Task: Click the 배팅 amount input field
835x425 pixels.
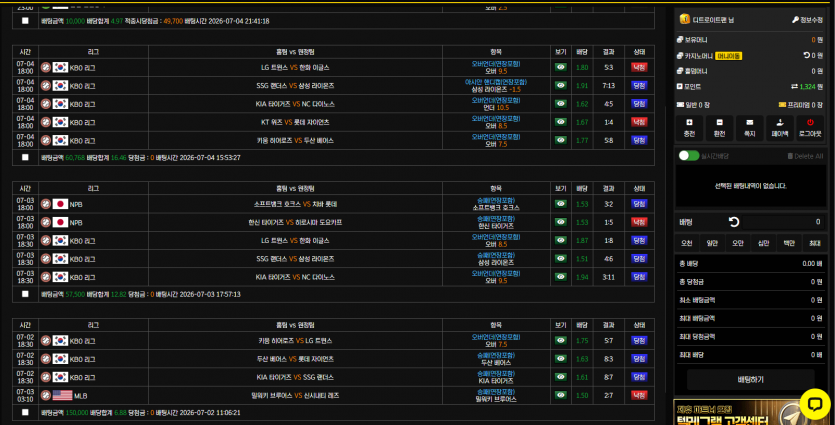Action: [784, 222]
